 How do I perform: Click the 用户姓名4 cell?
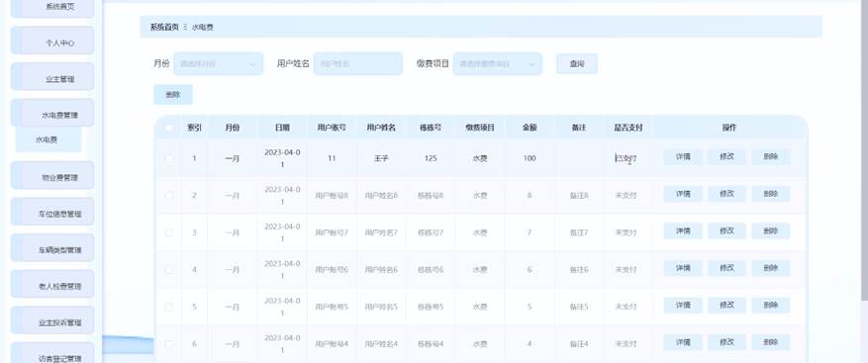pos(381,343)
